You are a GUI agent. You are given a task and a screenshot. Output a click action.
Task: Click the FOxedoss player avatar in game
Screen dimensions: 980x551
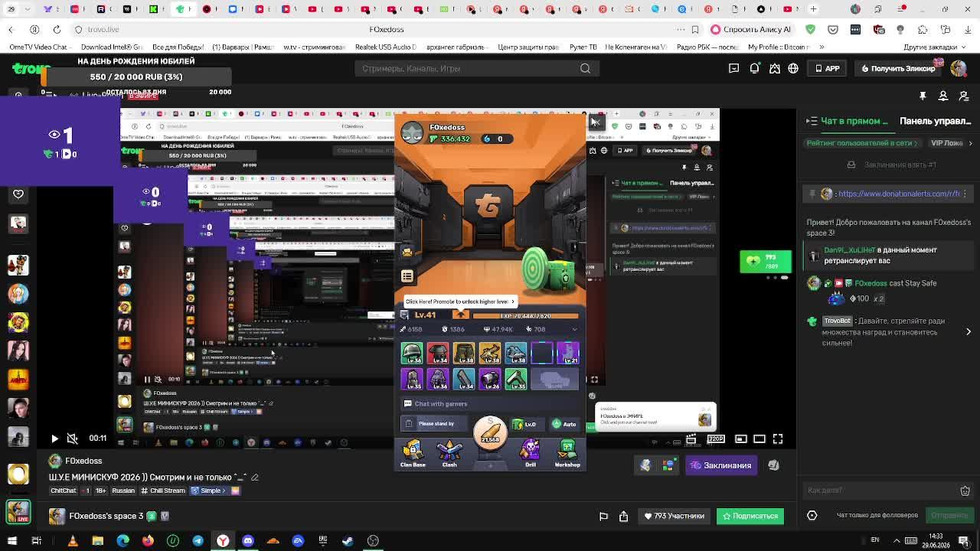point(412,132)
